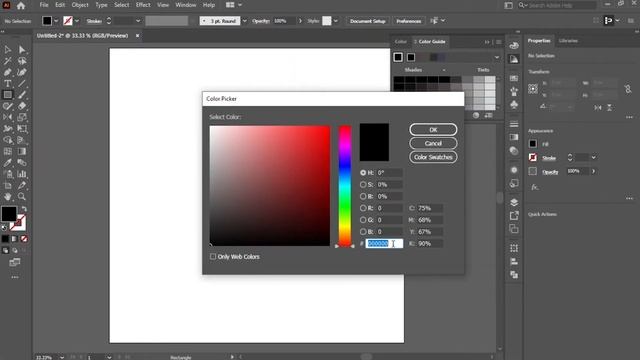
Task: Open the Pathfinder panel icon
Action: click(x=514, y=275)
